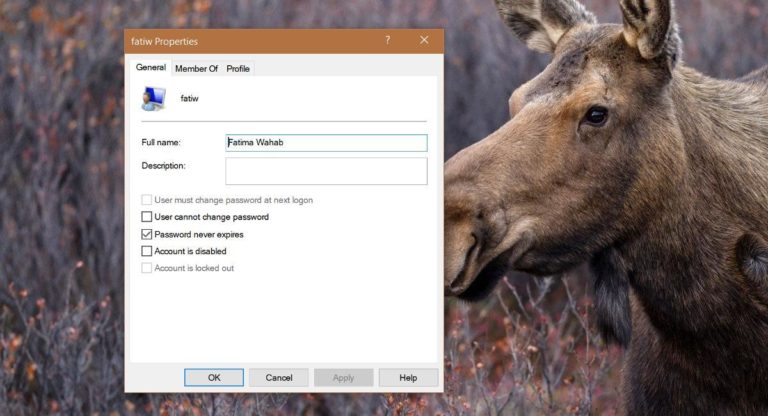Open Help from the dialog buttons
The width and height of the screenshot is (768, 416).
[408, 378]
